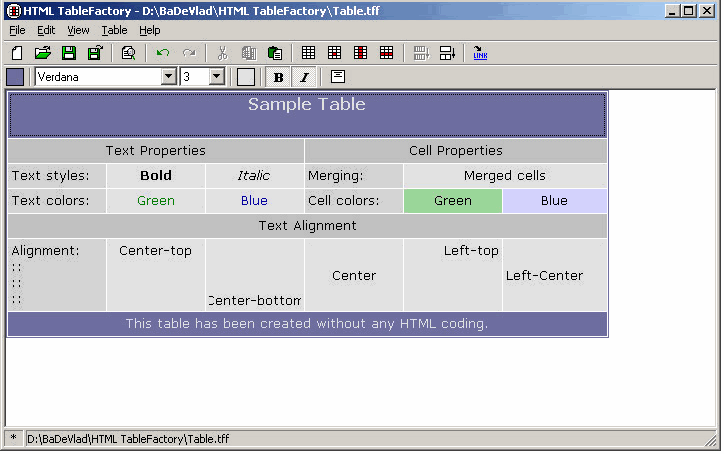Viewport: 724px width, 454px height.
Task: Open the font size dropdown arrow
Action: [216, 77]
